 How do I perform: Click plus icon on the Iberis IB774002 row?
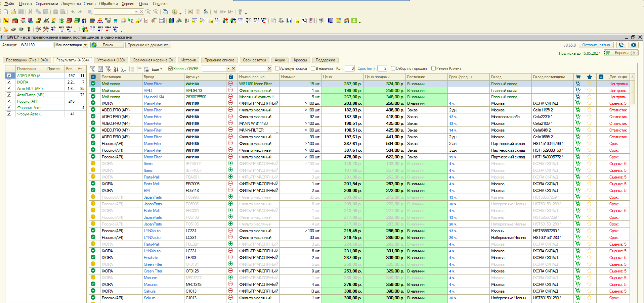pyautogui.click(x=230, y=163)
